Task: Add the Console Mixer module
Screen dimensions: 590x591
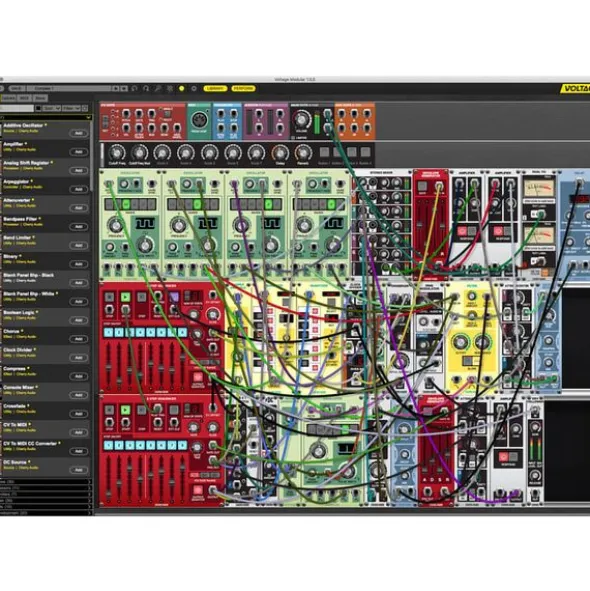Action: point(78,395)
